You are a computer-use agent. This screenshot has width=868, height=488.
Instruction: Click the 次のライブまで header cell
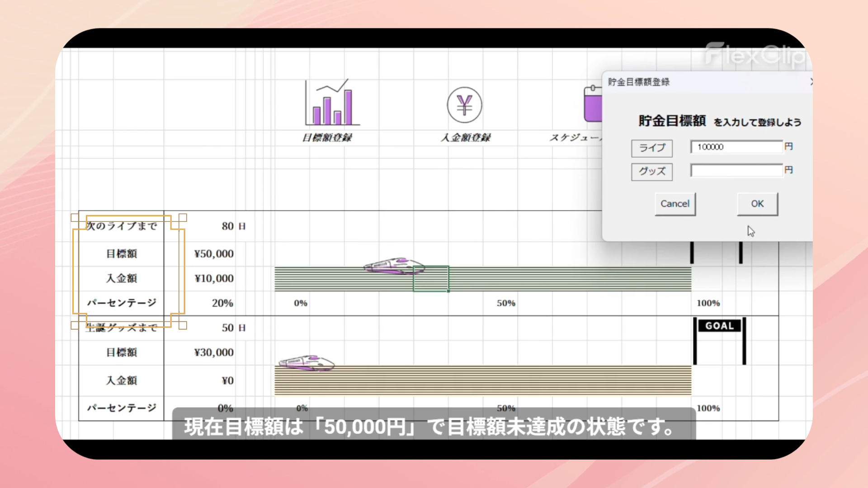[x=122, y=225]
